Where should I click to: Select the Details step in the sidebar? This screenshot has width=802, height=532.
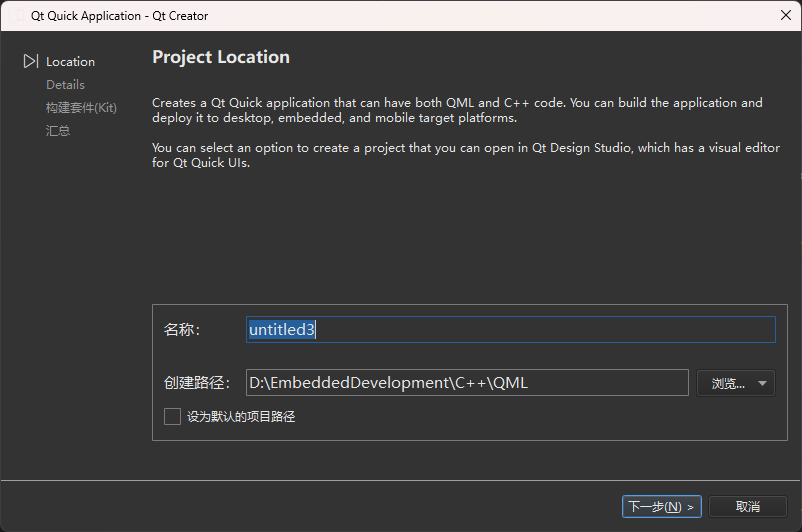(x=65, y=84)
